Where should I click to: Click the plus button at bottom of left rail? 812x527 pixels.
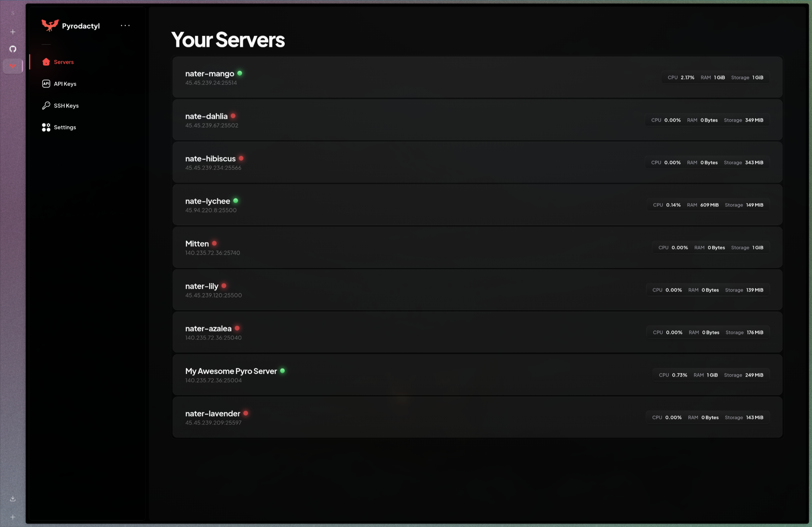(13, 516)
